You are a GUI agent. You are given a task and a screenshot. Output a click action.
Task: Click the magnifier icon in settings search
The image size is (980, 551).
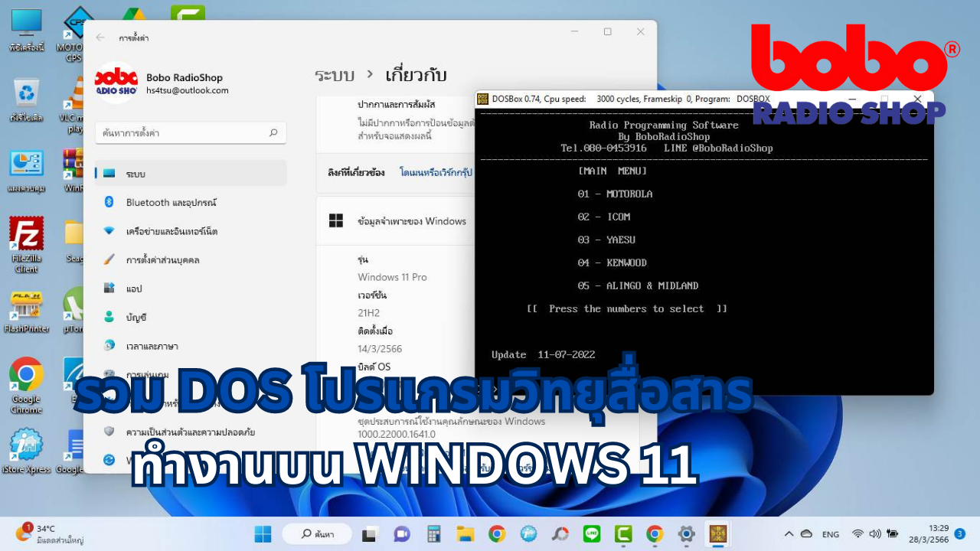(x=273, y=132)
